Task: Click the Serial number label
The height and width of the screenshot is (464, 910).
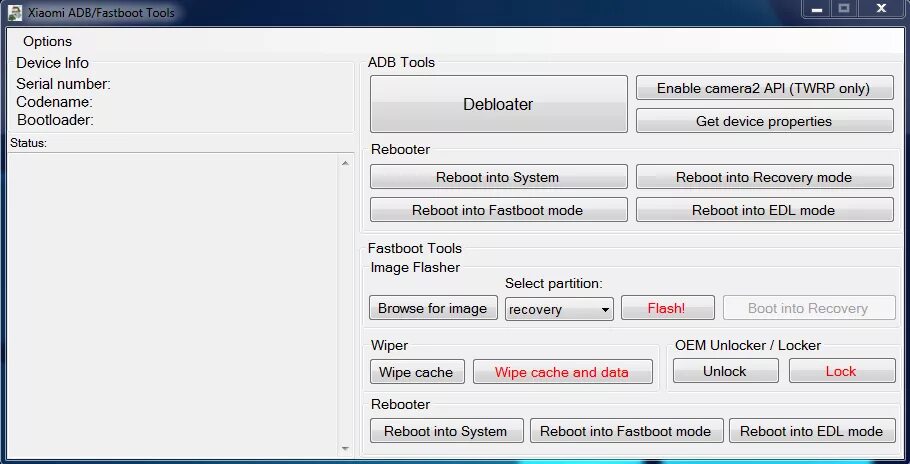Action: 63,84
